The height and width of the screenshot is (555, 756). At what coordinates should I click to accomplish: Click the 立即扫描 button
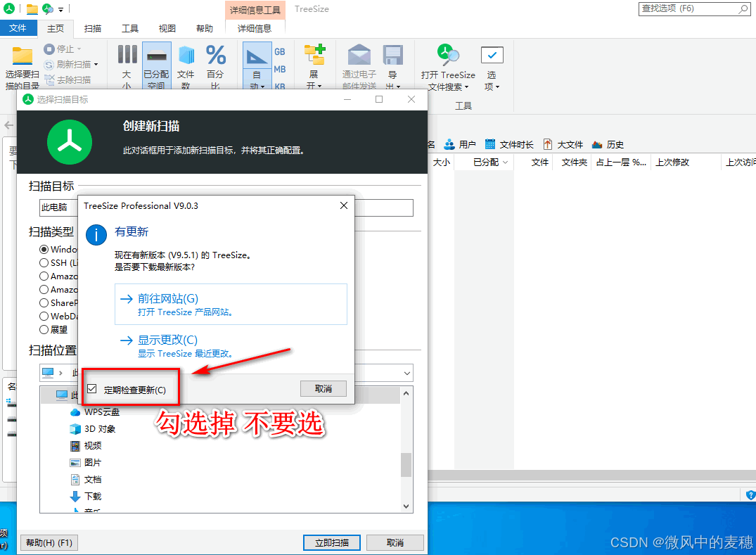tap(332, 542)
